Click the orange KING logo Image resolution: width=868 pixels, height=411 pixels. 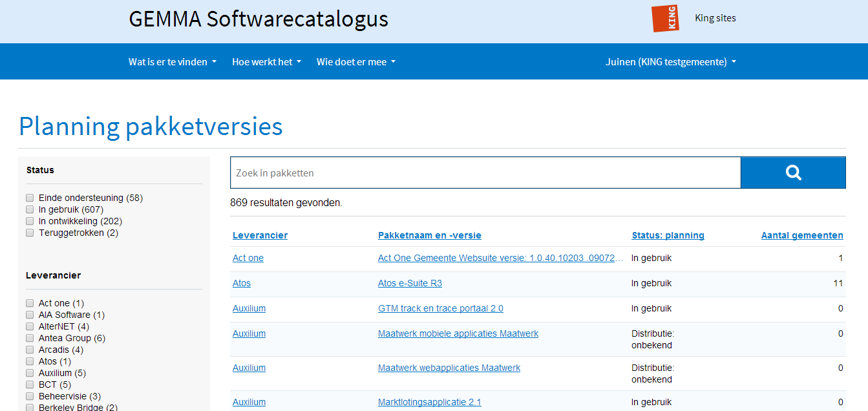coord(665,18)
